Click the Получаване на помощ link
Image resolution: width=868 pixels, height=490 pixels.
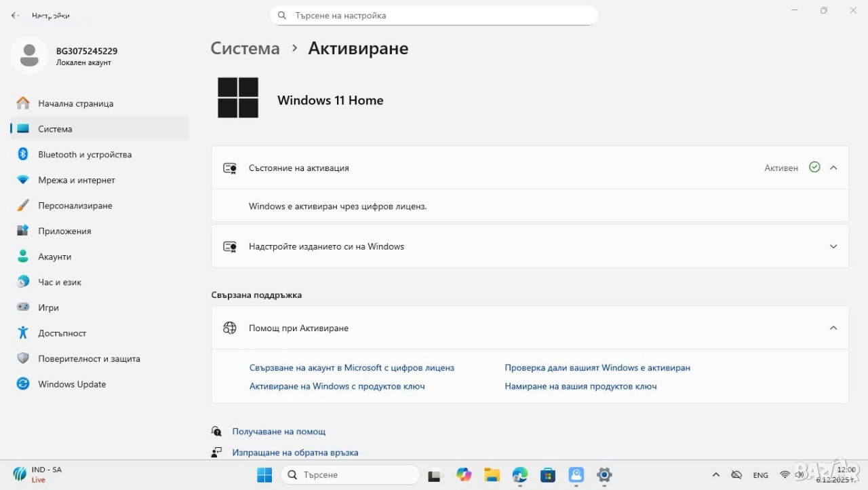pos(279,432)
